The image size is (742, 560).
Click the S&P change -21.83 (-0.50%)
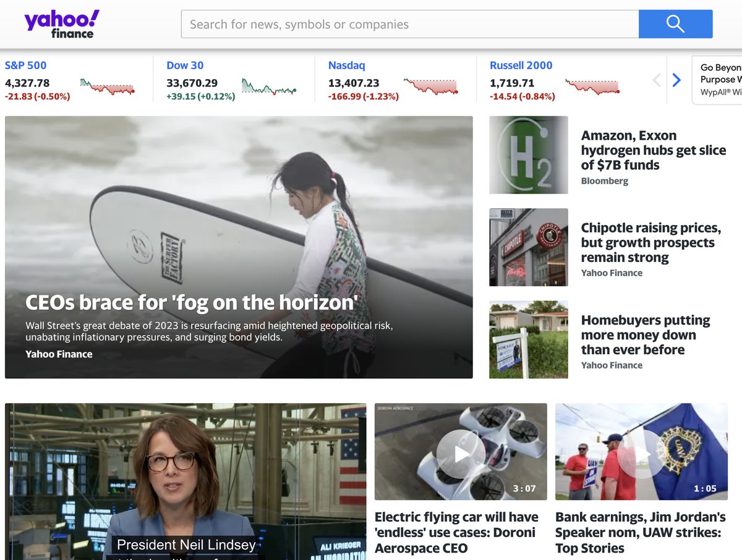click(x=38, y=96)
